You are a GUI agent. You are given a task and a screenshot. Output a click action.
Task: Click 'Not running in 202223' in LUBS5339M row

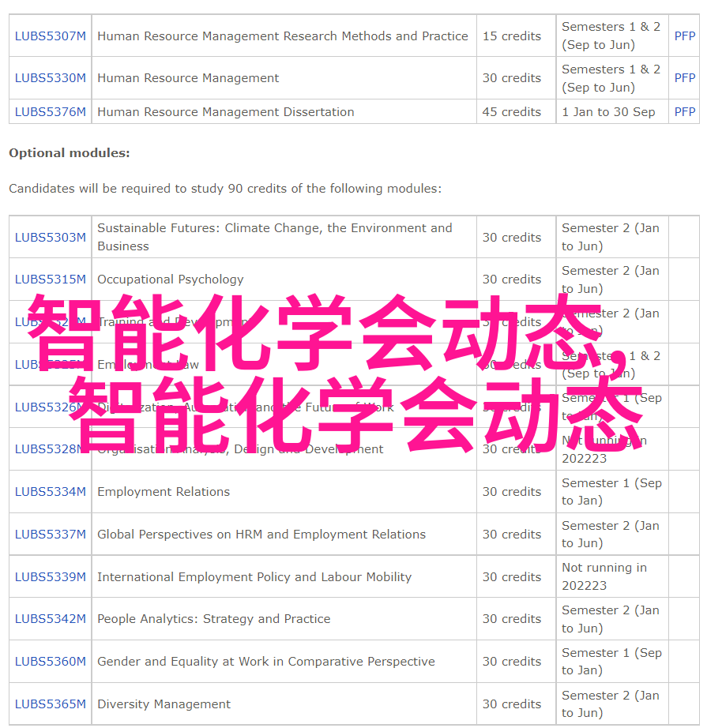pyautogui.click(x=604, y=576)
